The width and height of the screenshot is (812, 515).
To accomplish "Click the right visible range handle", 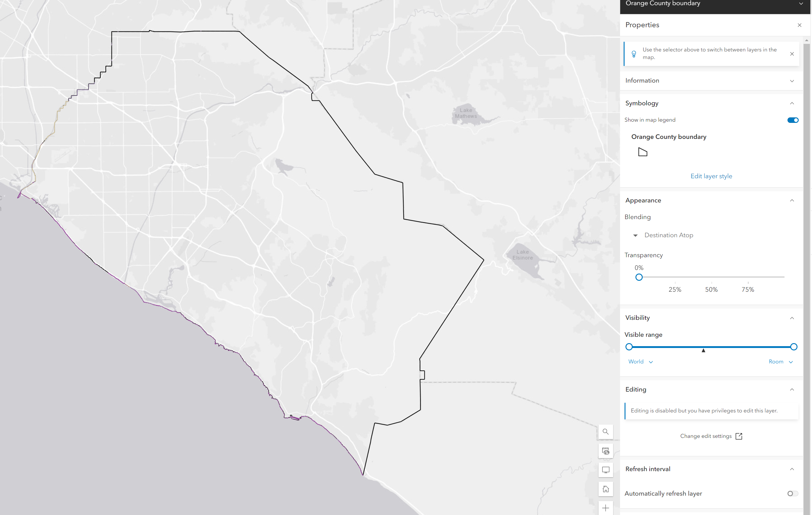I will coord(794,346).
